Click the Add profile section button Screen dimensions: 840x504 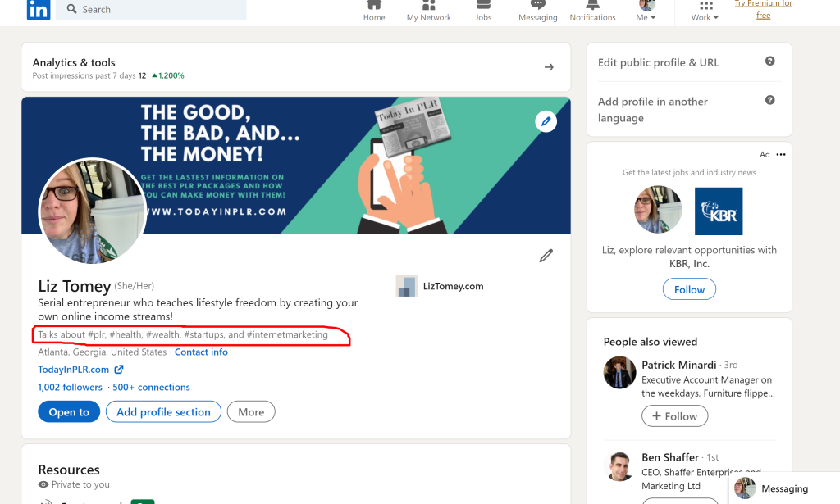click(x=163, y=412)
